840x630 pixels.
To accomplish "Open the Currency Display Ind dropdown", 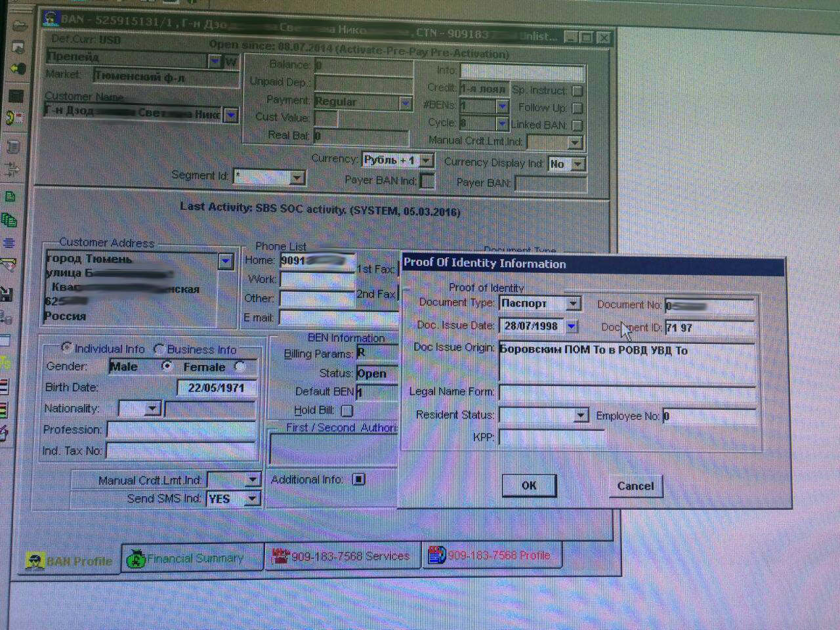I will pyautogui.click(x=577, y=164).
